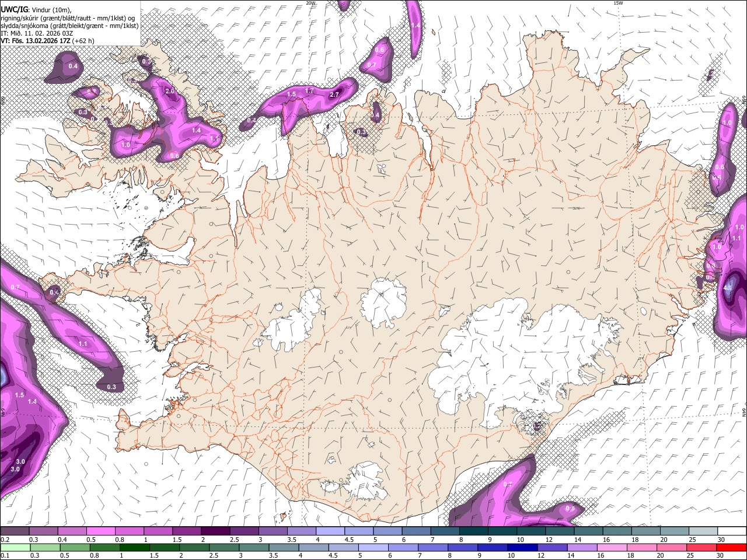Click the '0.1' label in rain legend row

tap(4, 556)
